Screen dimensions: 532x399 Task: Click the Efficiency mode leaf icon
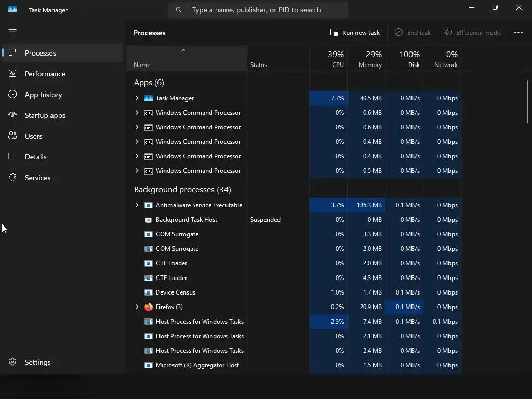448,32
